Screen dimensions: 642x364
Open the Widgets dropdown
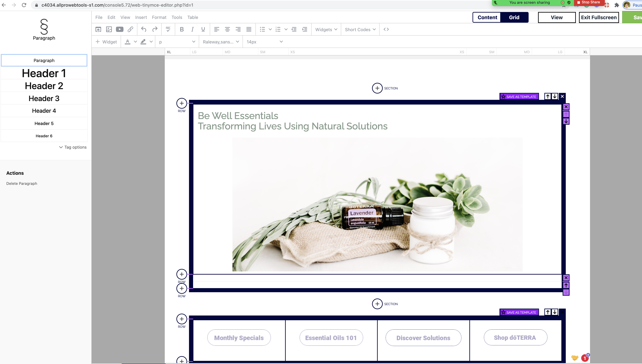pos(326,29)
